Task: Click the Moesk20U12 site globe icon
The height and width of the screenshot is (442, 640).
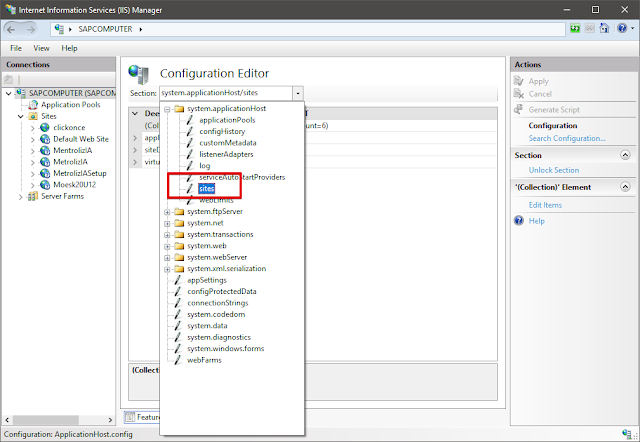Action: [45, 185]
